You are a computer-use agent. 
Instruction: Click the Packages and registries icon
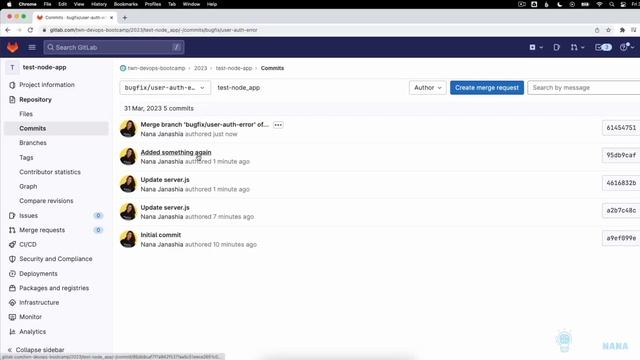coord(12,288)
